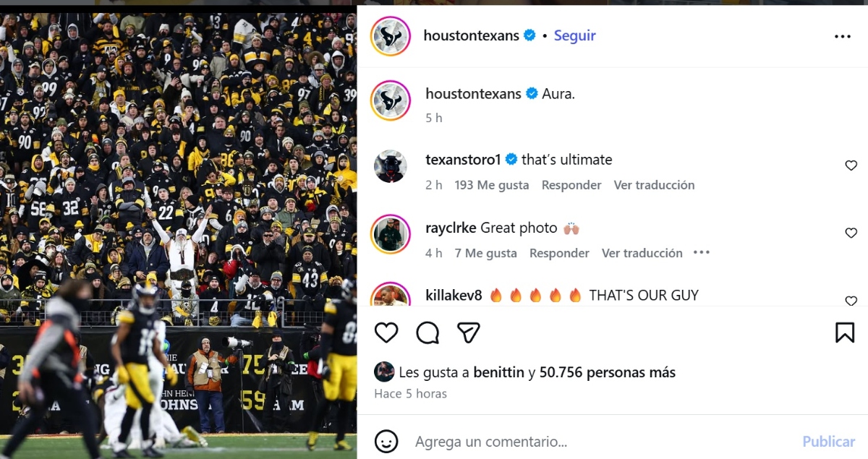This screenshot has width=868, height=459.
Task: Reply to the texanstoro1 comment via Responder
Action: pos(571,185)
